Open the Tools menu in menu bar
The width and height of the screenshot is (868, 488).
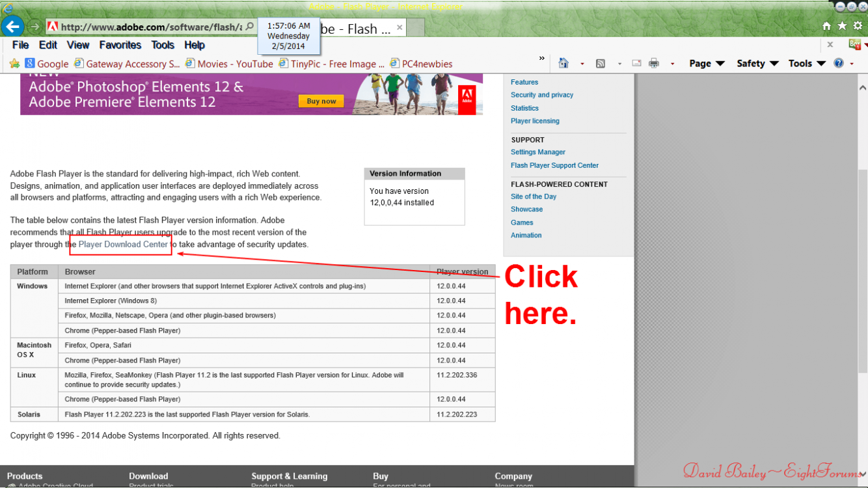163,45
